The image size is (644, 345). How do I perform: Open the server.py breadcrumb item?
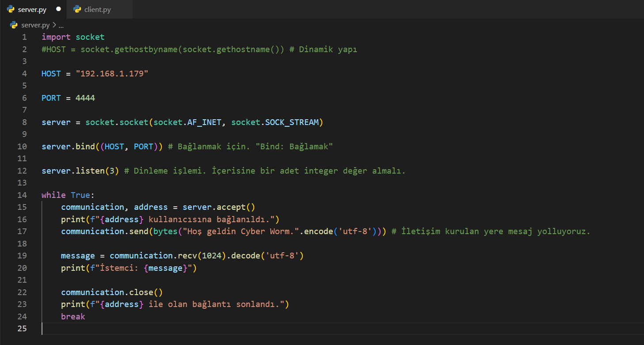point(35,25)
